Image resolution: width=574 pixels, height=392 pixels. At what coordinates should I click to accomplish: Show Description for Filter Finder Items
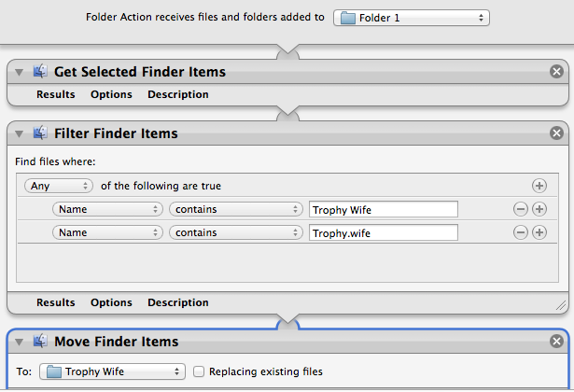click(178, 302)
